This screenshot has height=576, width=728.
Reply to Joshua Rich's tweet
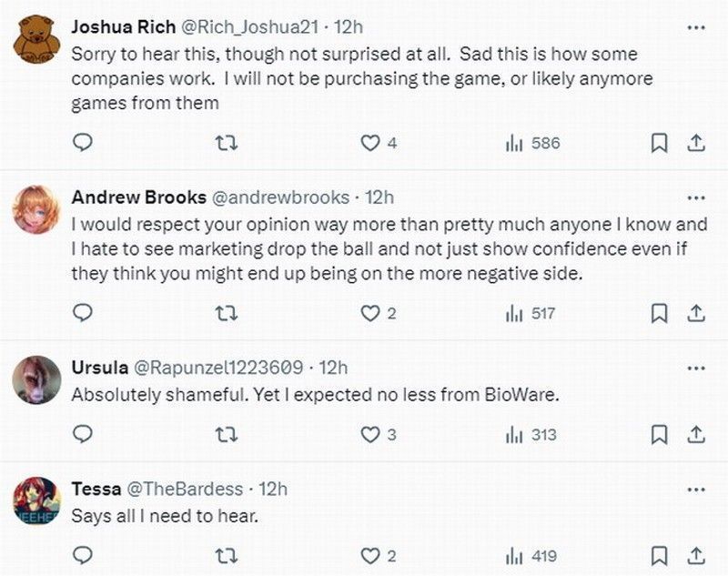83,143
